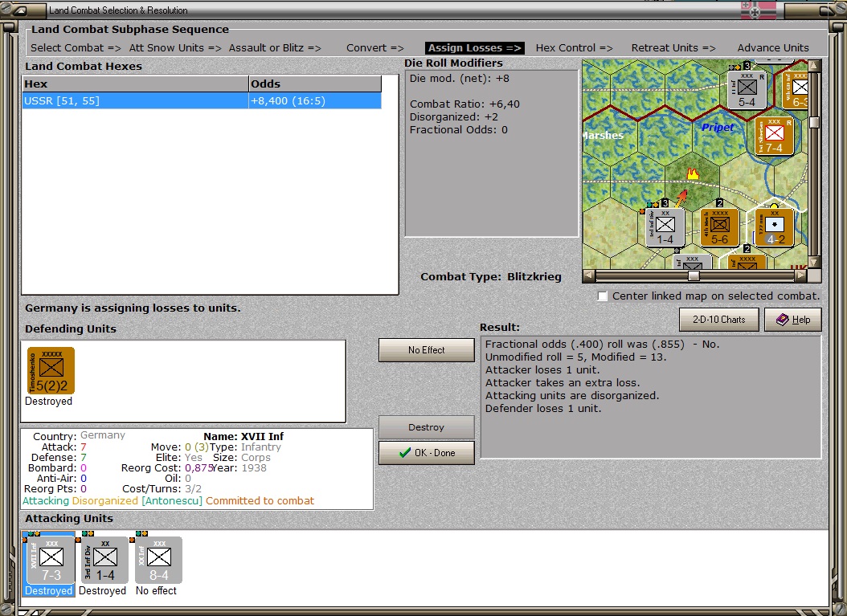The width and height of the screenshot is (847, 616).
Task: Click the map horizontal scrollbar right arrow
Action: click(x=800, y=276)
